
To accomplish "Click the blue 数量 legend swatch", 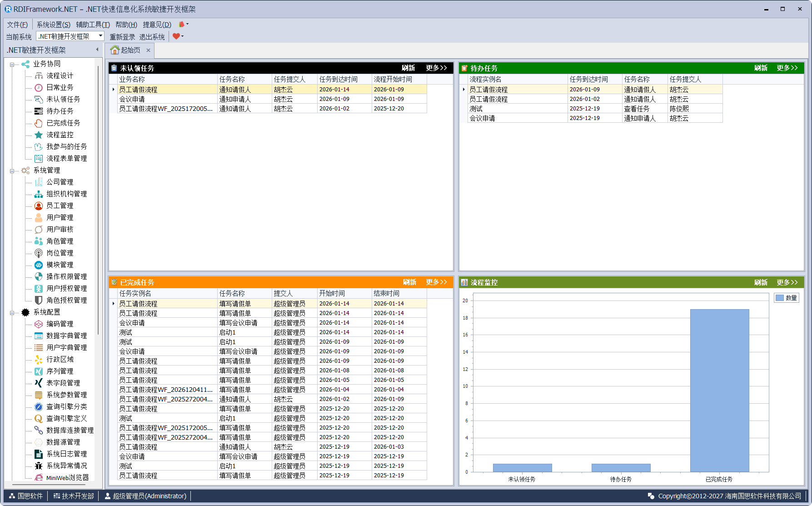I will pos(780,298).
